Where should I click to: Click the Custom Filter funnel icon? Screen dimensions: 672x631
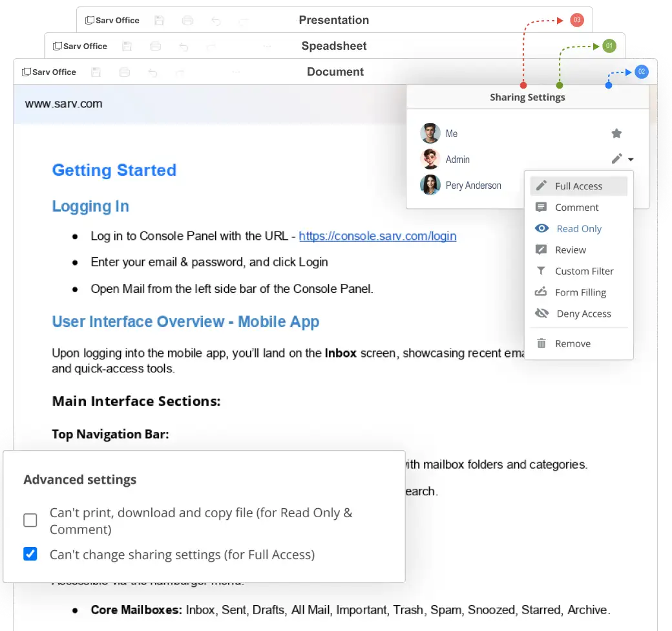(541, 271)
